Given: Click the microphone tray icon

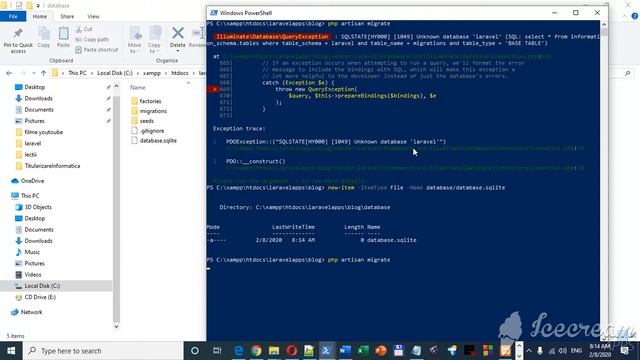Looking at the screenshot, I should click(x=540, y=351).
